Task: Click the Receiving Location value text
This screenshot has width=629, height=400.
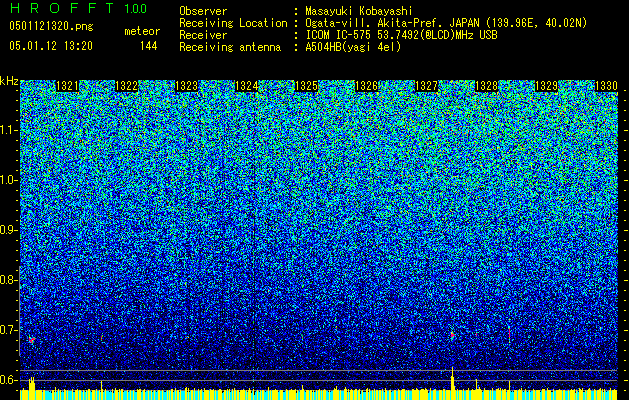Action: pos(446,23)
